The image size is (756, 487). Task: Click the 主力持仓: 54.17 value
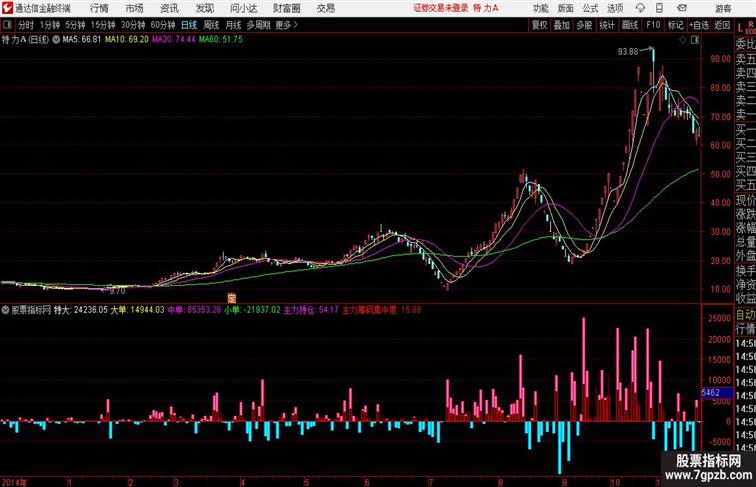coord(311,310)
